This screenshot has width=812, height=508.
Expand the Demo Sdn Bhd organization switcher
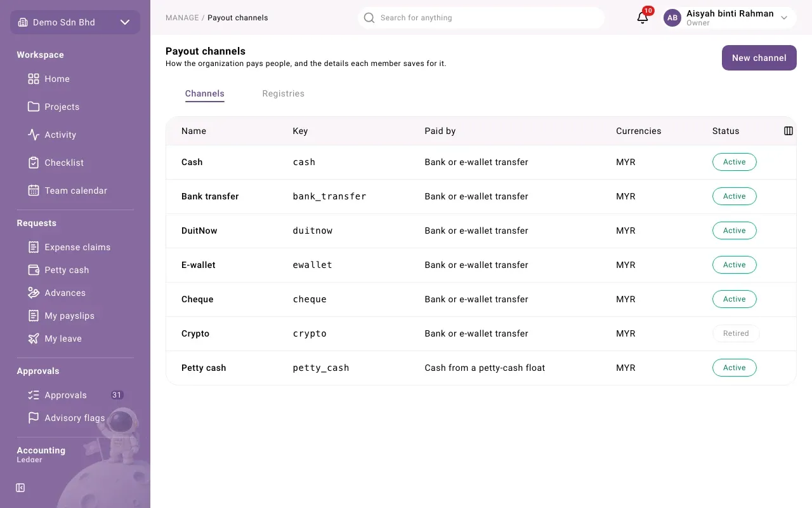coord(75,22)
